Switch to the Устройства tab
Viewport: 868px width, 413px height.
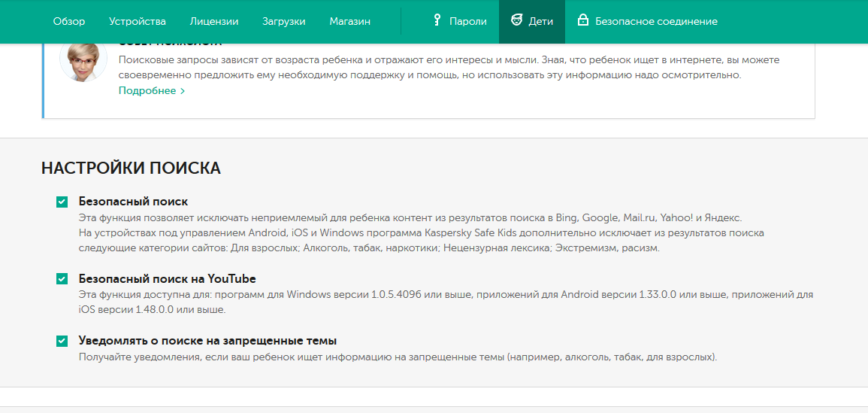[x=138, y=21]
